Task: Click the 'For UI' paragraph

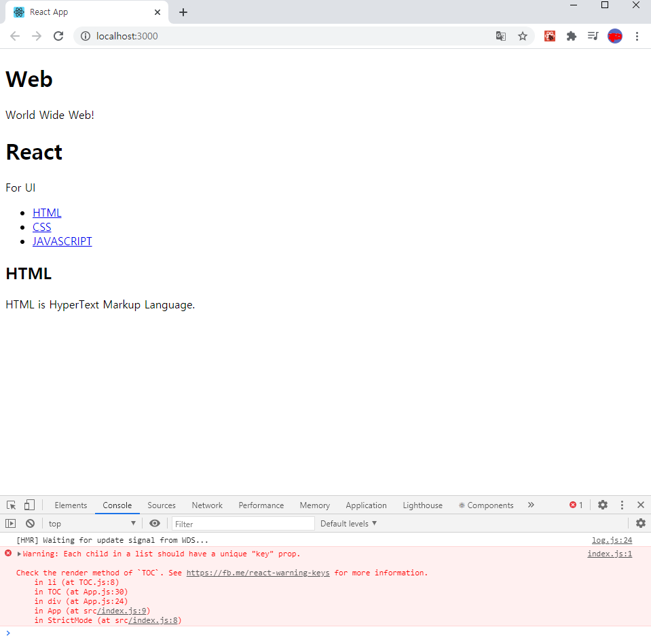Action: coord(20,187)
